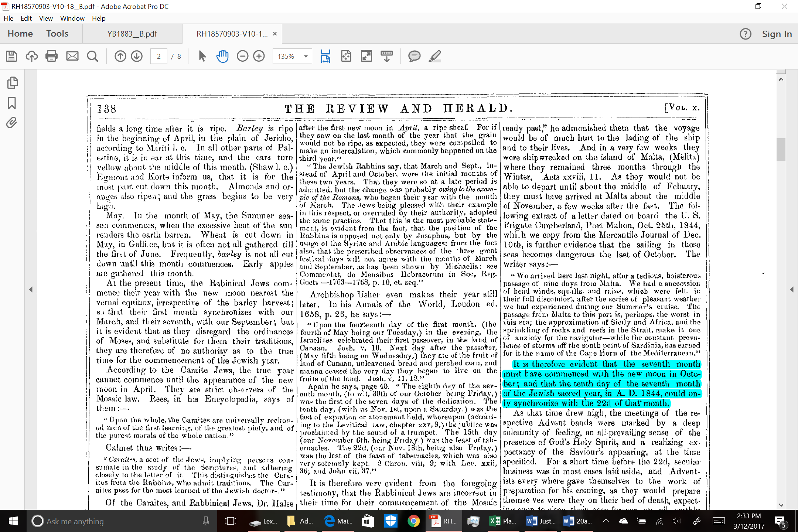
Task: Open bookmarks panel
Action: point(12,103)
